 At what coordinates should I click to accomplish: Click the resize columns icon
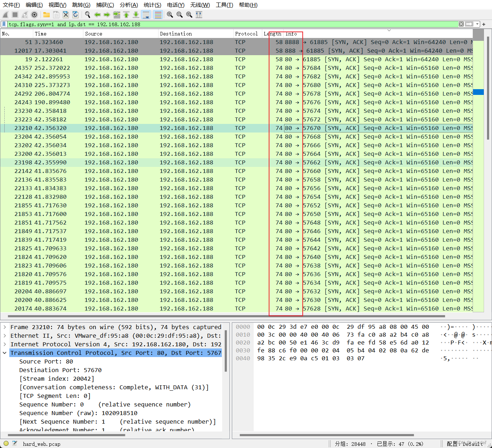(199, 15)
